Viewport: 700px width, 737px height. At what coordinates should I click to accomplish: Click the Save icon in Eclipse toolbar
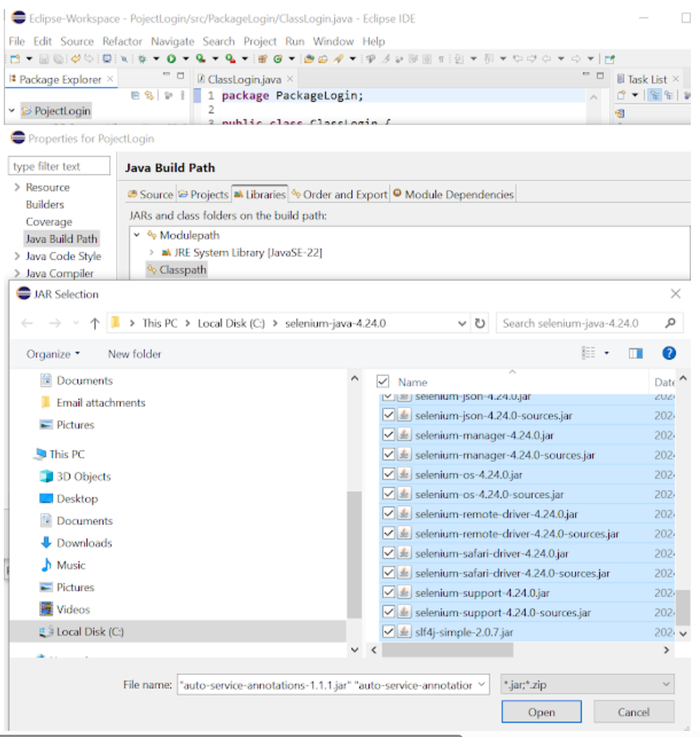click(44, 59)
